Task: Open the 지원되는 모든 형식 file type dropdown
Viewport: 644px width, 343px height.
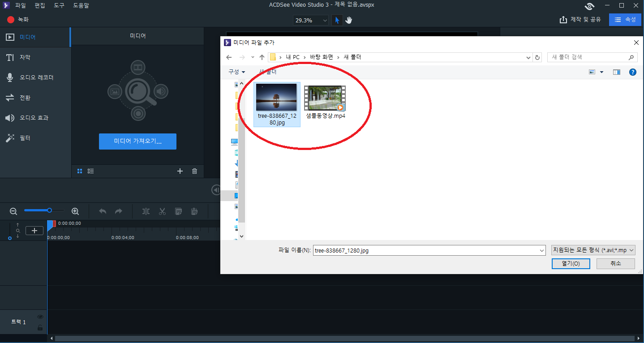Action: tap(593, 250)
